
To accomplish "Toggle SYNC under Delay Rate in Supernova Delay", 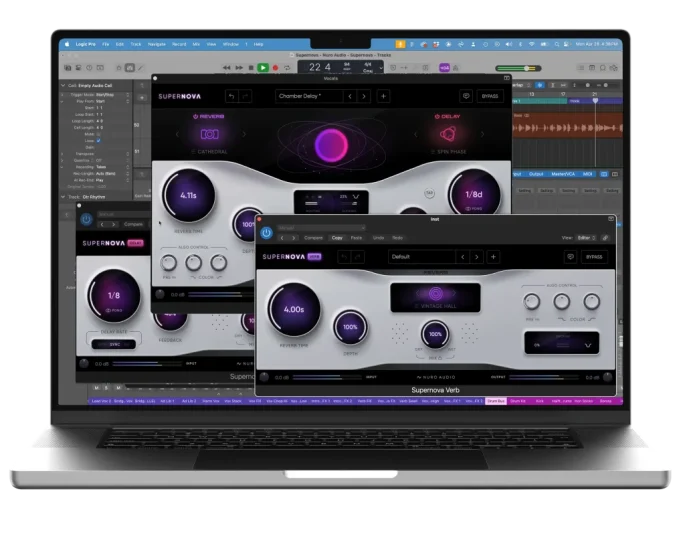I will (114, 344).
